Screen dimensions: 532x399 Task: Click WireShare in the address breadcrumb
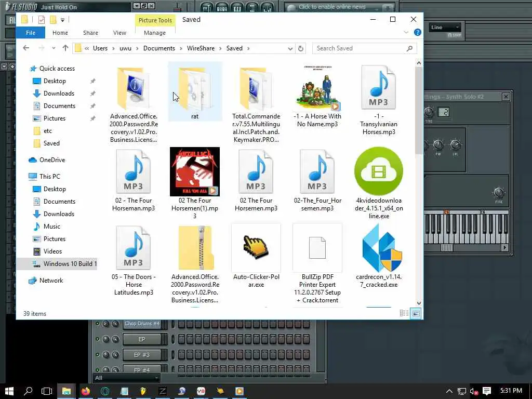pos(201,48)
